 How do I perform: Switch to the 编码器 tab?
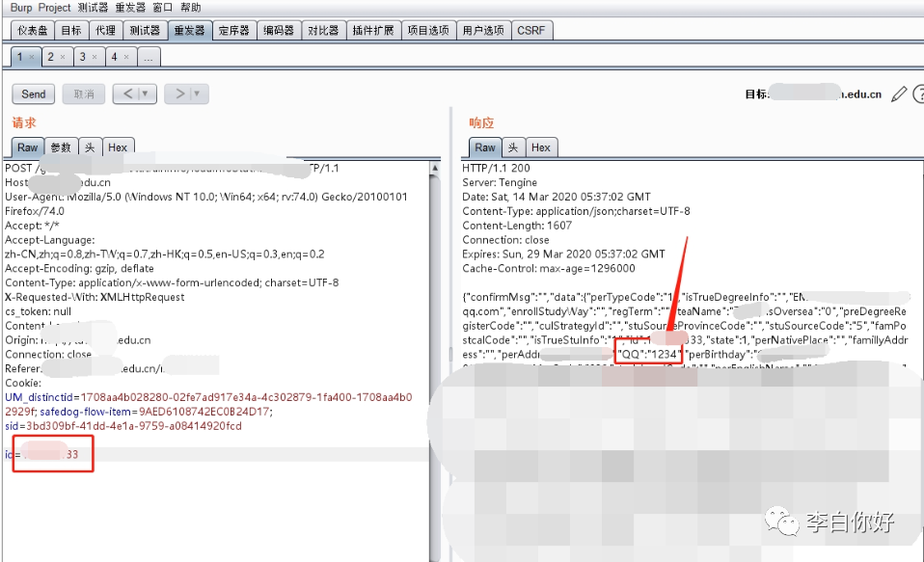tap(279, 30)
